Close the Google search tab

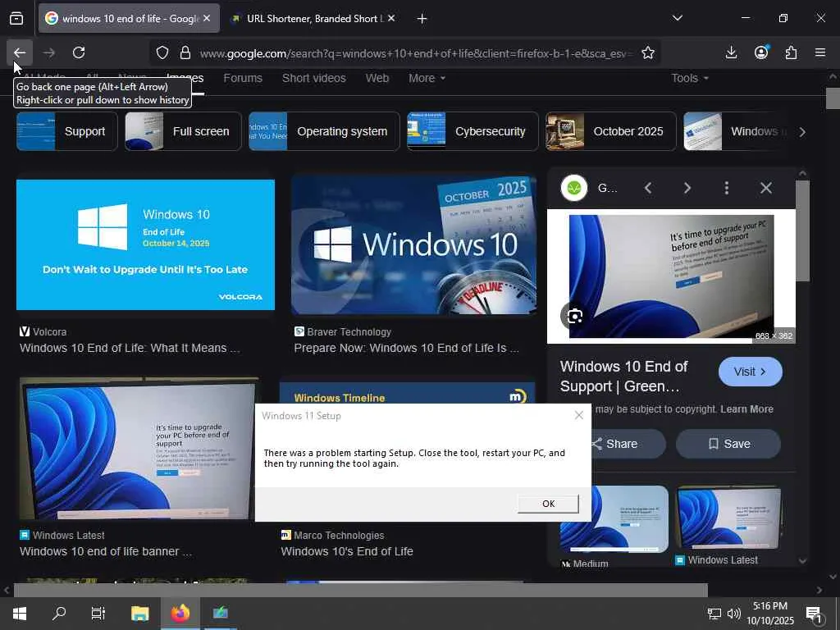pos(207,18)
